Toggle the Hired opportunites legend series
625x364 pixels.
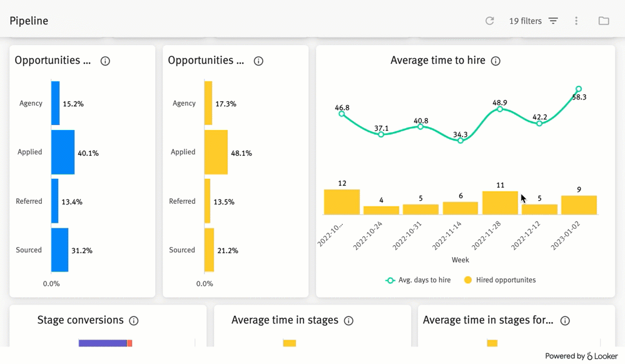502,280
